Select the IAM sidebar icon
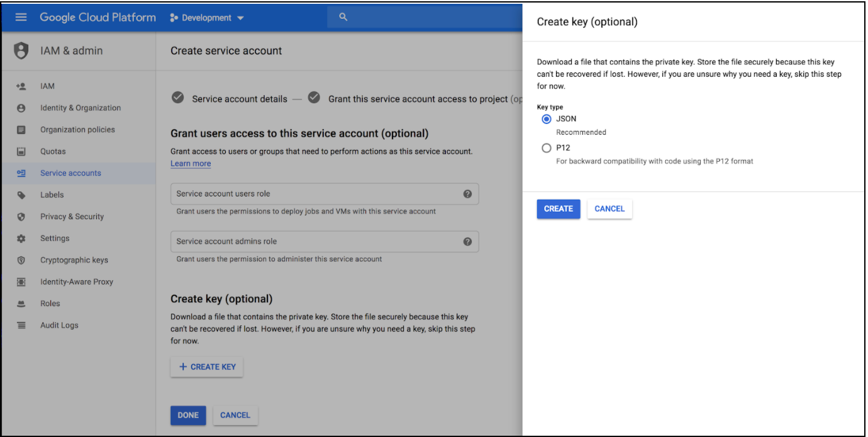868x437 pixels. pos(20,86)
